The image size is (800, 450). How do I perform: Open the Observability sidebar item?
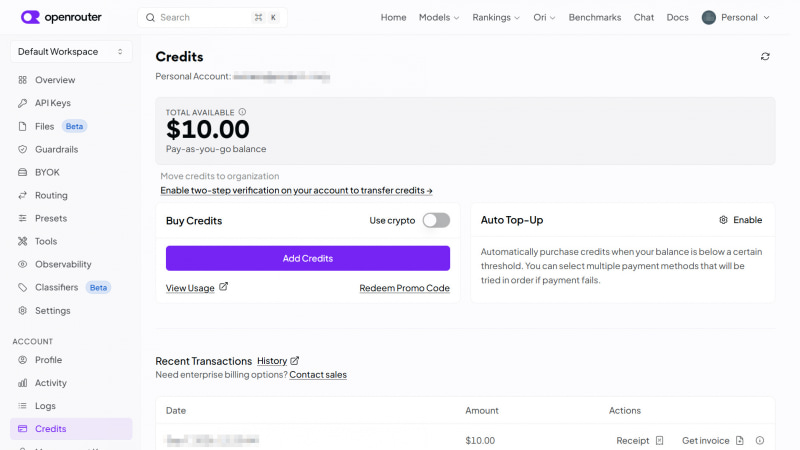[x=71, y=264]
